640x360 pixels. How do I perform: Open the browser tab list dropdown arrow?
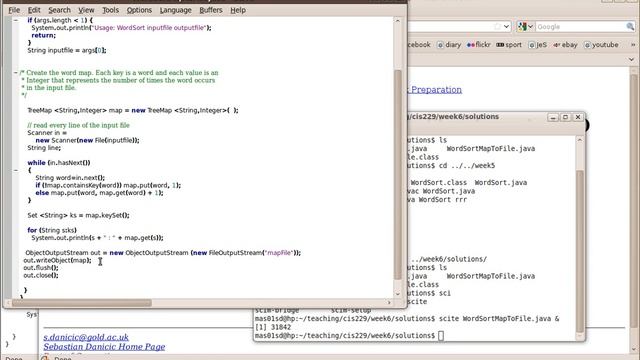(631, 60)
